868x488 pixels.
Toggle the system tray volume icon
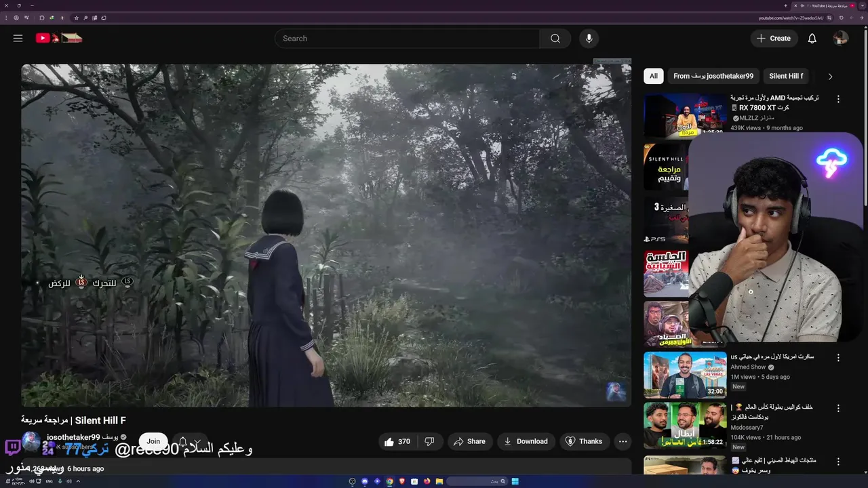coord(32,481)
